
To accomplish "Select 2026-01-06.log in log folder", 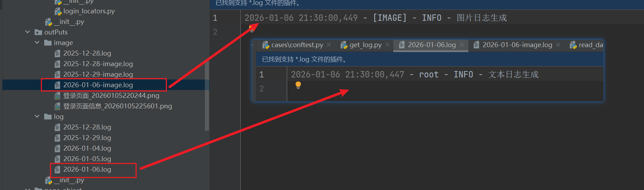I will 87,170.
